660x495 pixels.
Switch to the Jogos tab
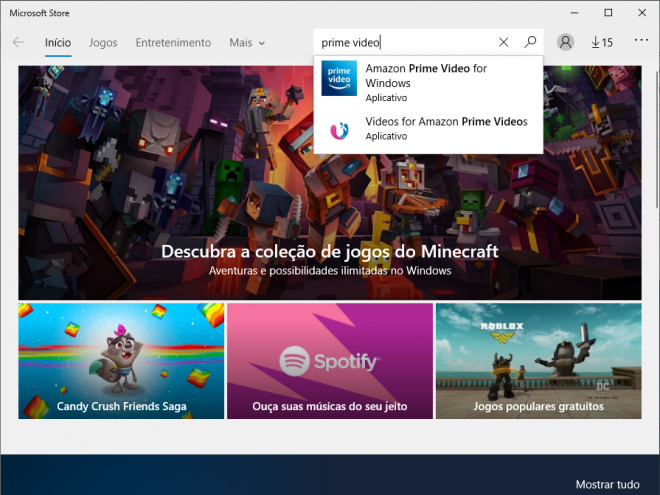click(103, 43)
